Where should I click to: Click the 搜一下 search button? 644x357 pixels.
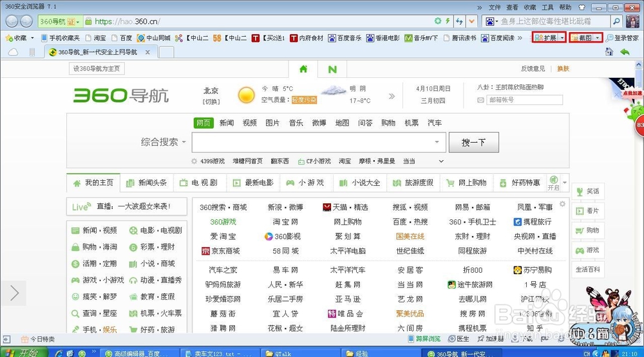[x=473, y=142]
